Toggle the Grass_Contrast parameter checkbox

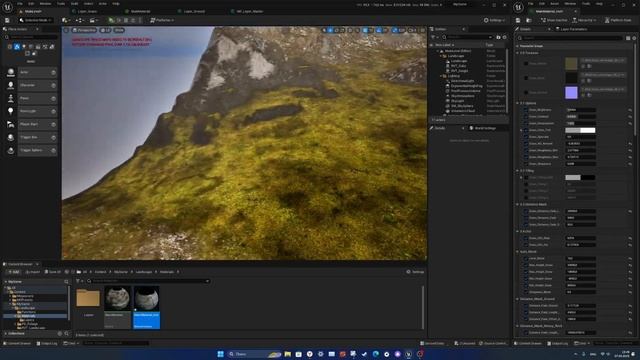526,117
